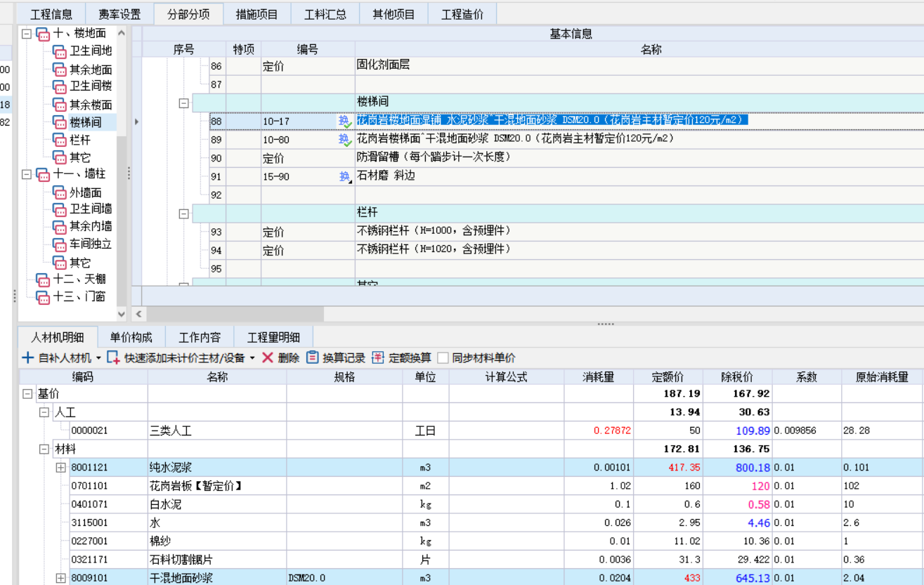
Task: Click the 花岗岩板【暂定价】 cell
Action: point(217,486)
